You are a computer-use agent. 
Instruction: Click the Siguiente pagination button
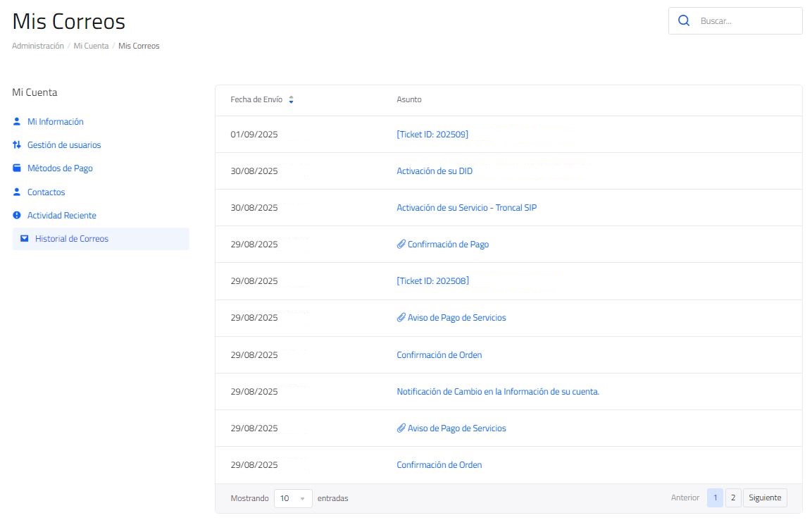point(765,498)
